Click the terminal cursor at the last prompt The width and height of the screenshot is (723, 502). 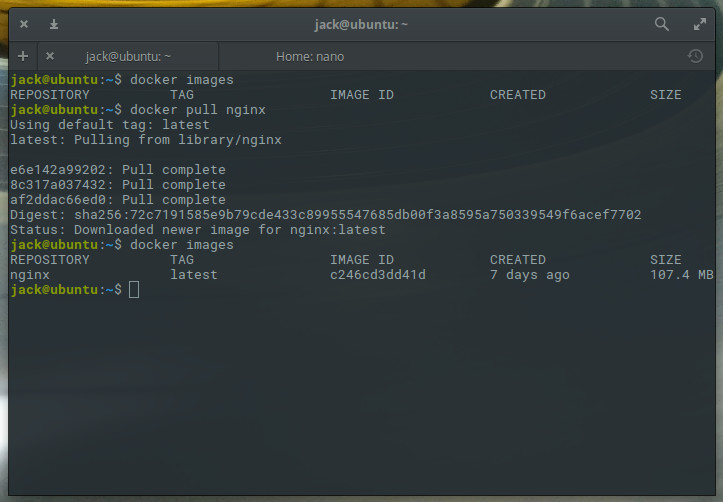pyautogui.click(x=134, y=290)
